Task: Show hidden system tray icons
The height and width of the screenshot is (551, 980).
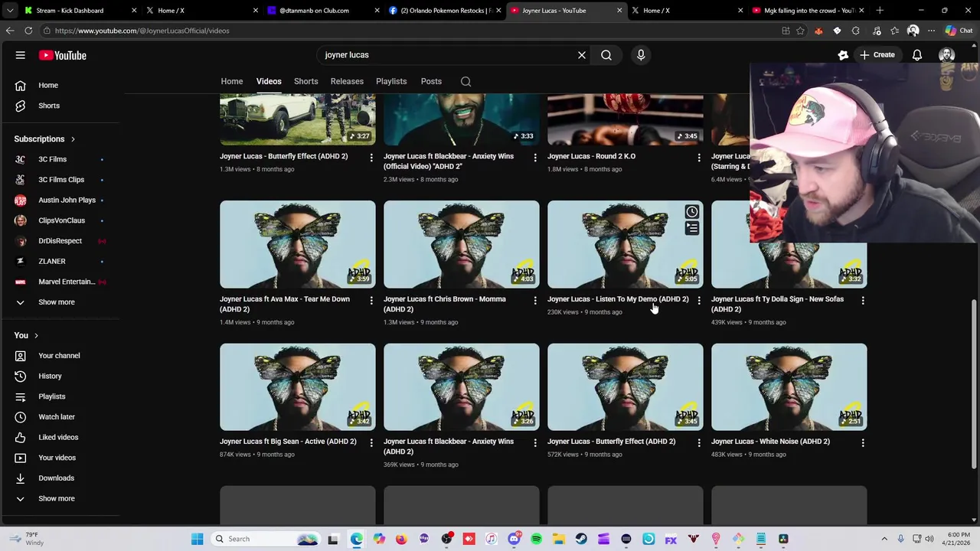Action: pyautogui.click(x=884, y=539)
